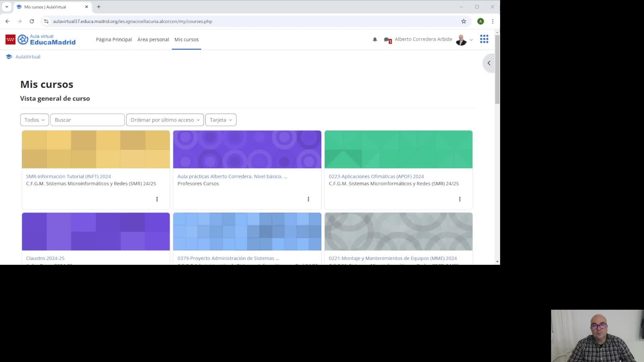Open the Todos filter dropdown

pos(35,120)
